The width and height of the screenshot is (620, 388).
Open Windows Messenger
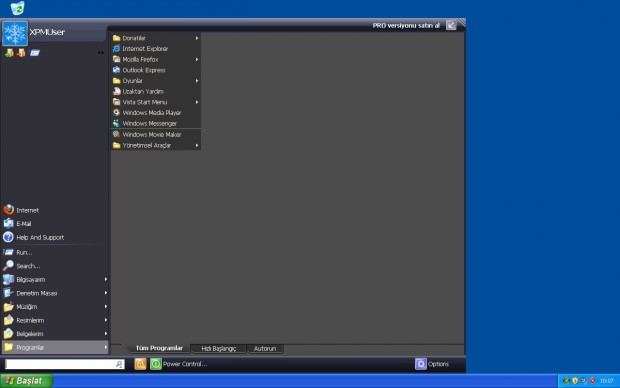pyautogui.click(x=156, y=123)
